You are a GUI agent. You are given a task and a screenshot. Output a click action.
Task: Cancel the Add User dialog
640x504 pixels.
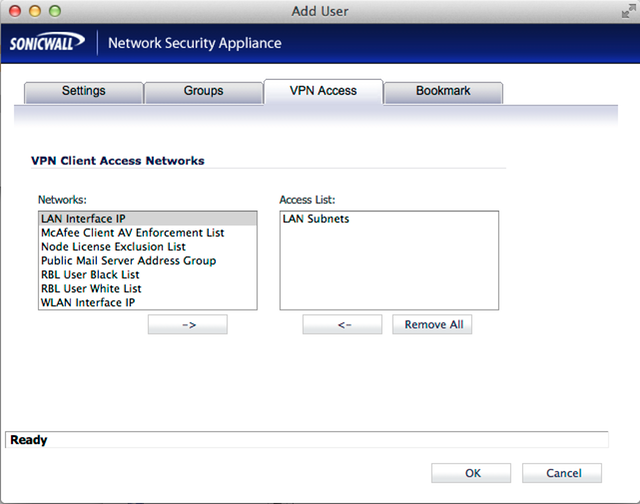click(562, 473)
